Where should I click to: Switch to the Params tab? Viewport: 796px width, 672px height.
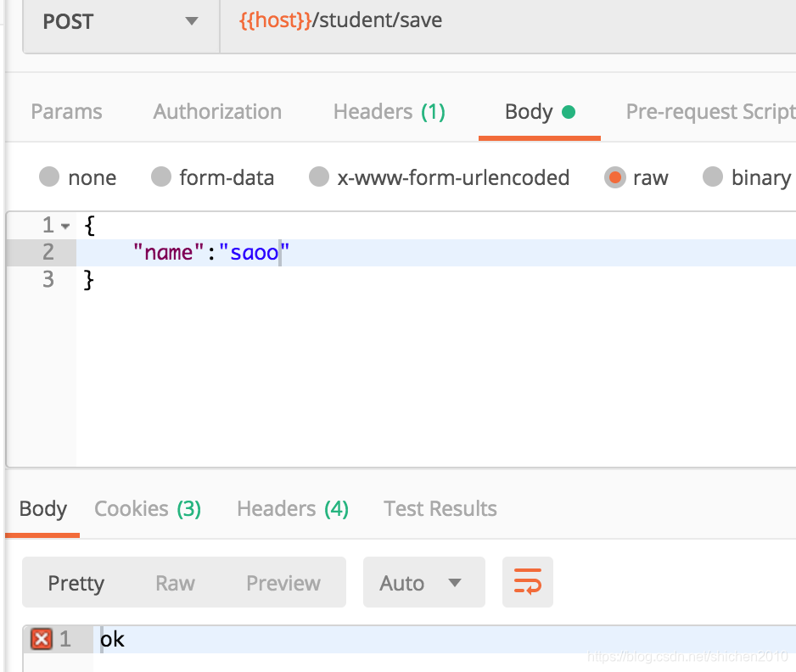pyautogui.click(x=66, y=112)
